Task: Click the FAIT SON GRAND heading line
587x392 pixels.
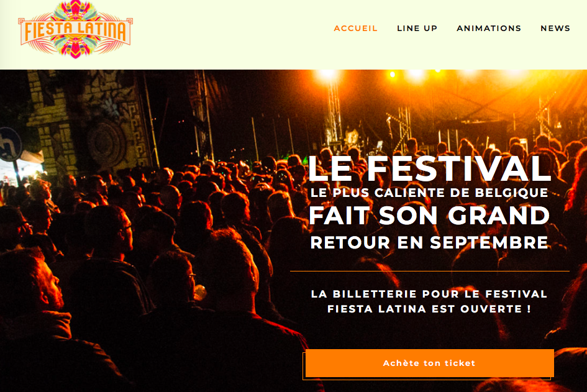Action: pyautogui.click(x=429, y=216)
